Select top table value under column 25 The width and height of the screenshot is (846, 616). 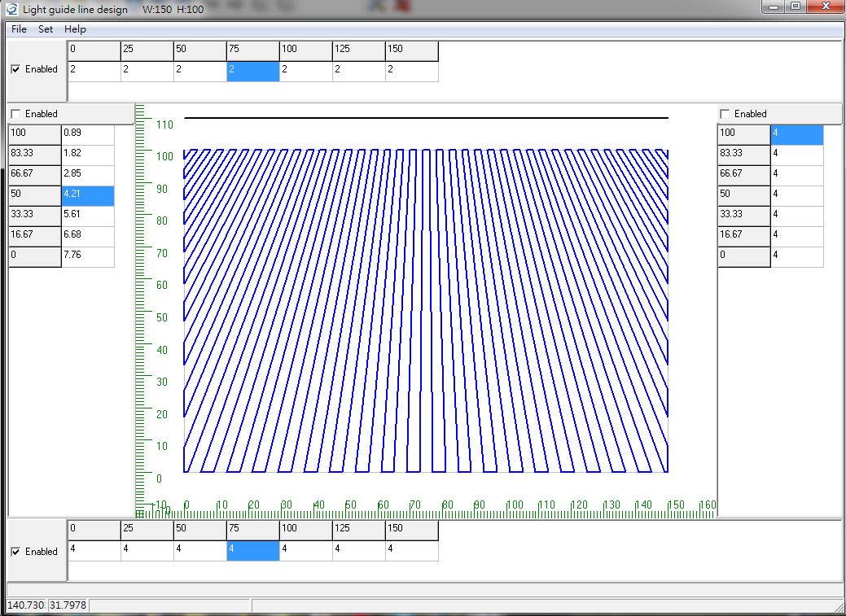point(147,71)
